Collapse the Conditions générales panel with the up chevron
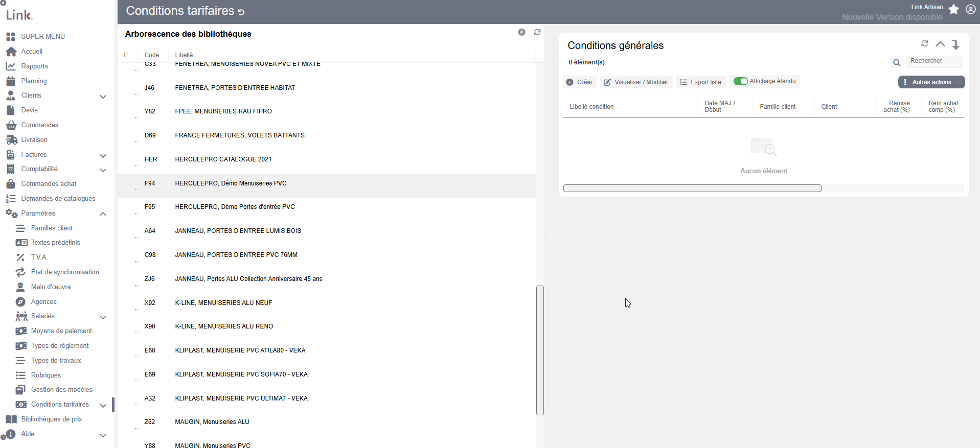This screenshot has width=980, height=448. pyautogui.click(x=940, y=44)
